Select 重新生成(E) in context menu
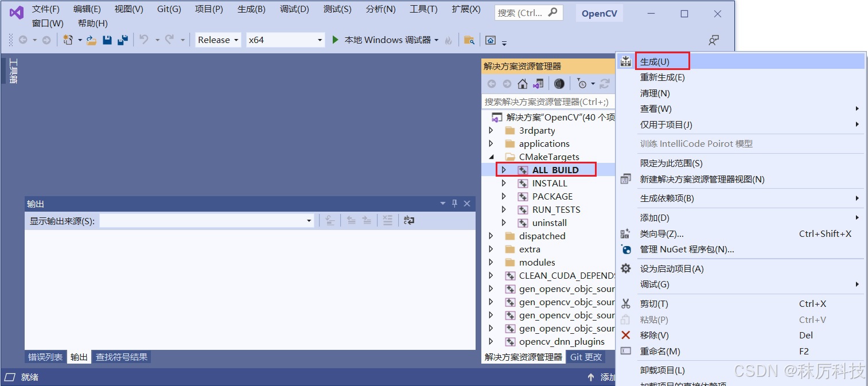Viewport: 868px width, 386px height. [x=663, y=77]
